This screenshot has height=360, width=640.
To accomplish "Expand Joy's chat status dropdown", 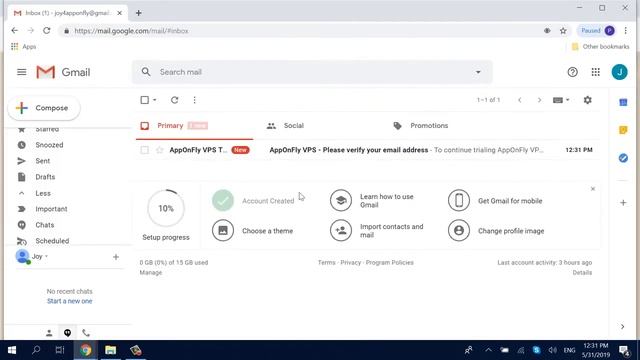I will [x=47, y=256].
